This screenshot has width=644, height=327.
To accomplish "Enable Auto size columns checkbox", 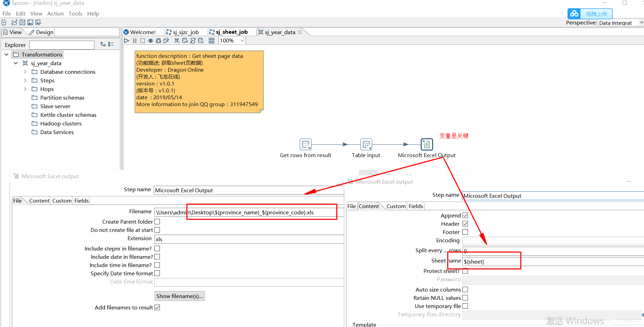I will [465, 289].
